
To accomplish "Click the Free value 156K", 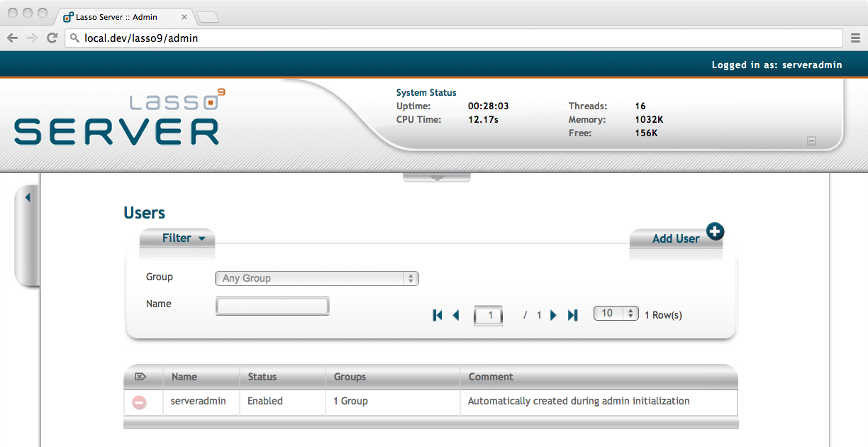I will click(x=647, y=133).
